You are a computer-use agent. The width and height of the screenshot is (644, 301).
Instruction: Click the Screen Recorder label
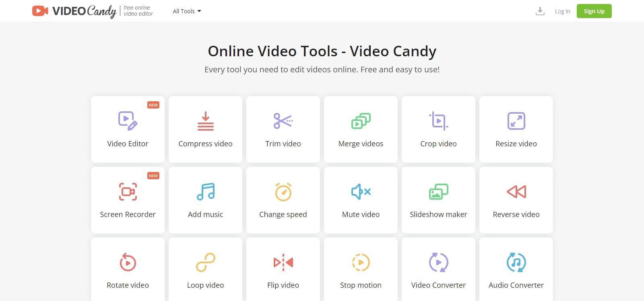tap(128, 214)
